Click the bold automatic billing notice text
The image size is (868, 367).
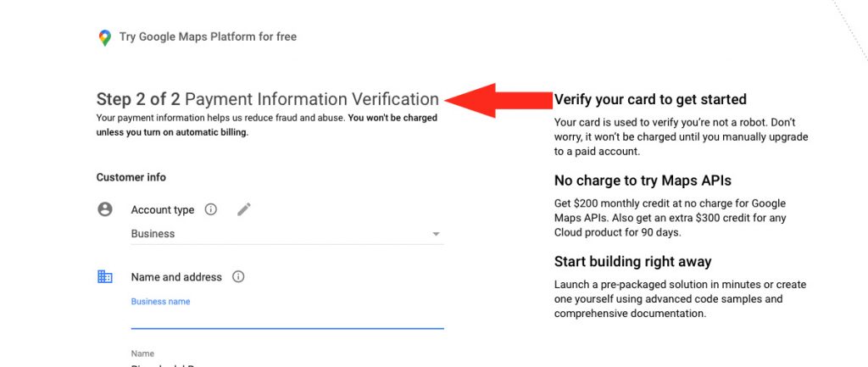[267, 125]
